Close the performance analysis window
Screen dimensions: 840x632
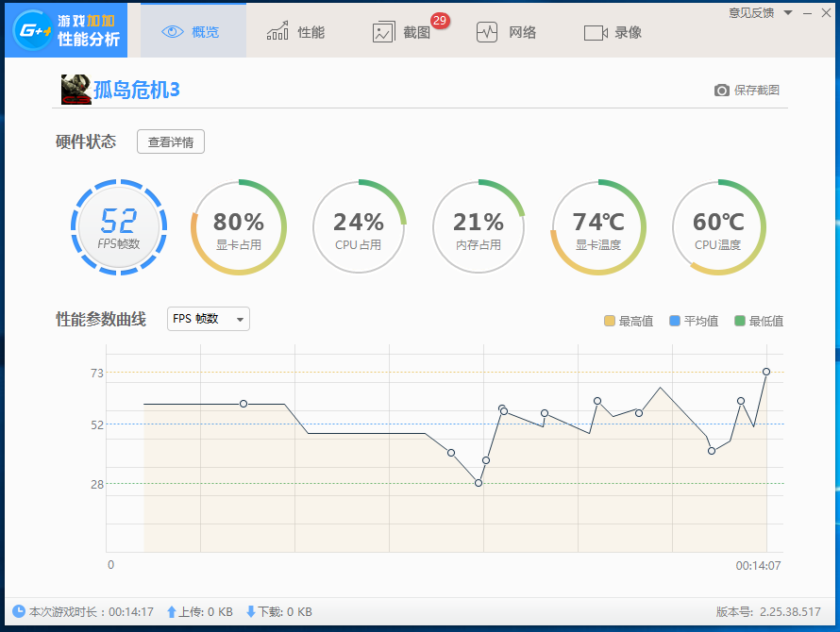tap(826, 13)
